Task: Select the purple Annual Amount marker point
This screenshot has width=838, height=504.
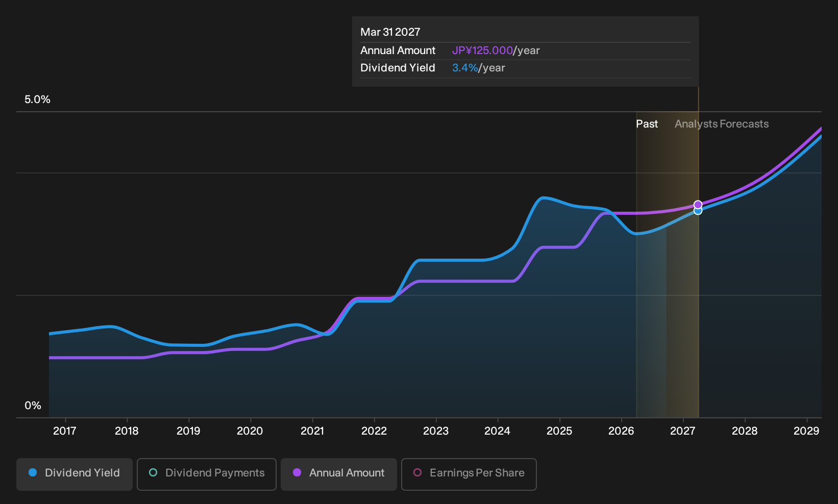Action: pyautogui.click(x=698, y=205)
